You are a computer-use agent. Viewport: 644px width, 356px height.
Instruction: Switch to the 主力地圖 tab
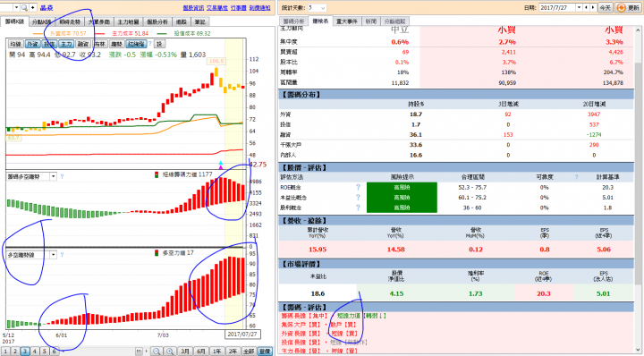click(x=128, y=21)
